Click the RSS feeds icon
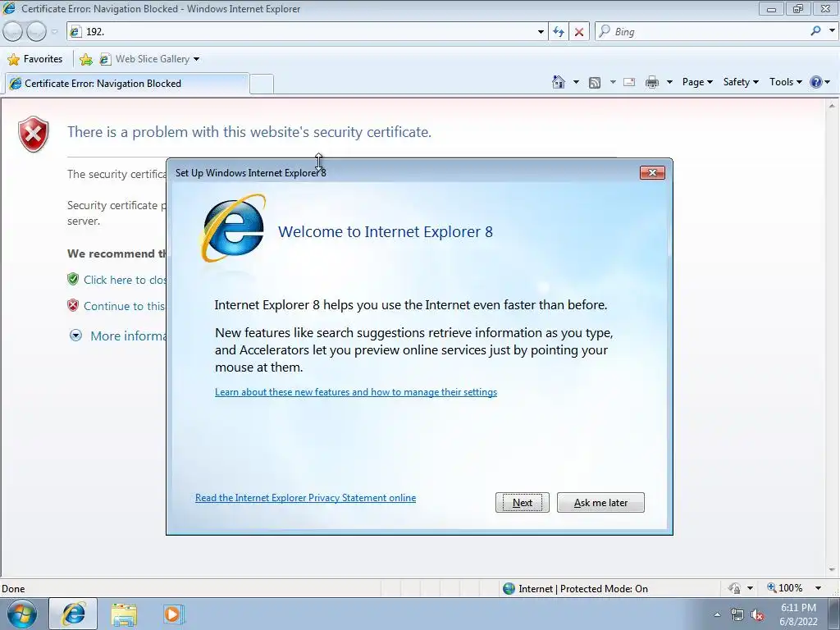This screenshot has height=630, width=840. coord(595,82)
